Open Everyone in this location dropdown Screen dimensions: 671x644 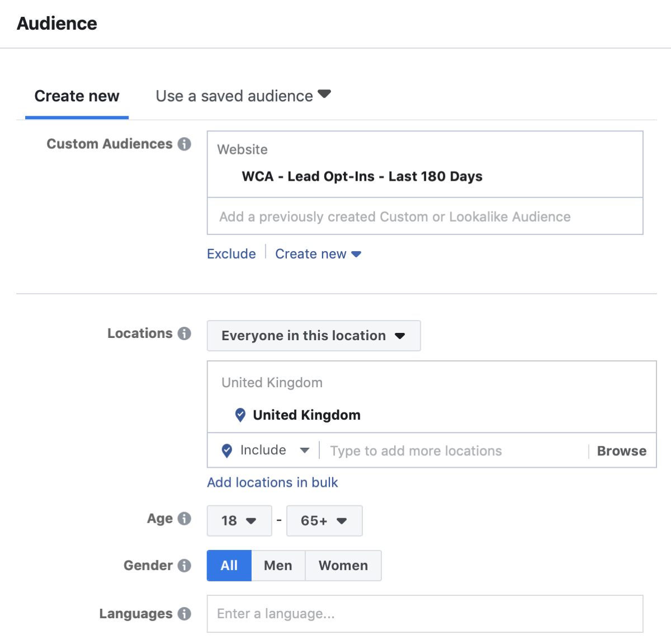314,336
